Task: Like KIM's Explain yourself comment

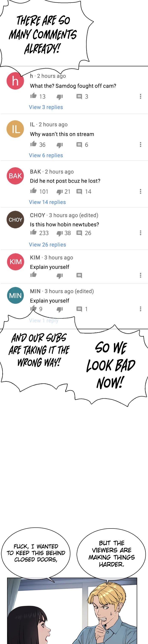Action: click(33, 275)
